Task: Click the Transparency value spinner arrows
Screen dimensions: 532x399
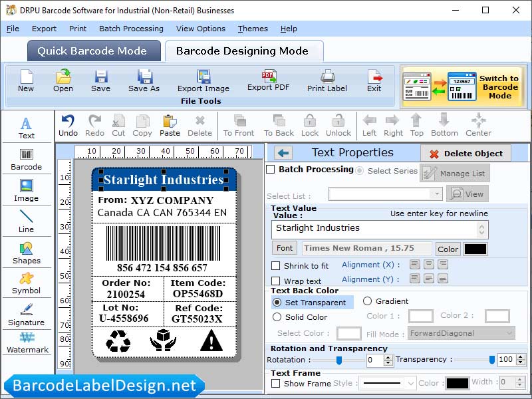Action: [521, 360]
